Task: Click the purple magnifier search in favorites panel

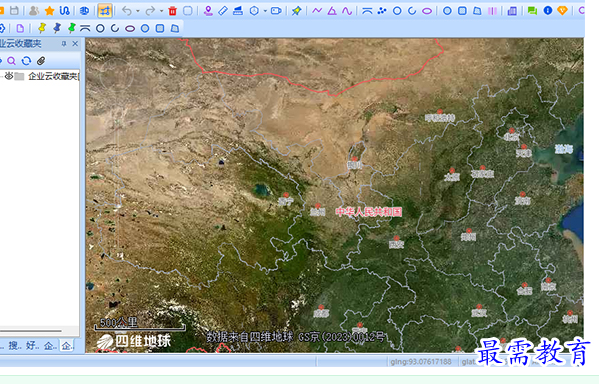Action: pyautogui.click(x=11, y=61)
